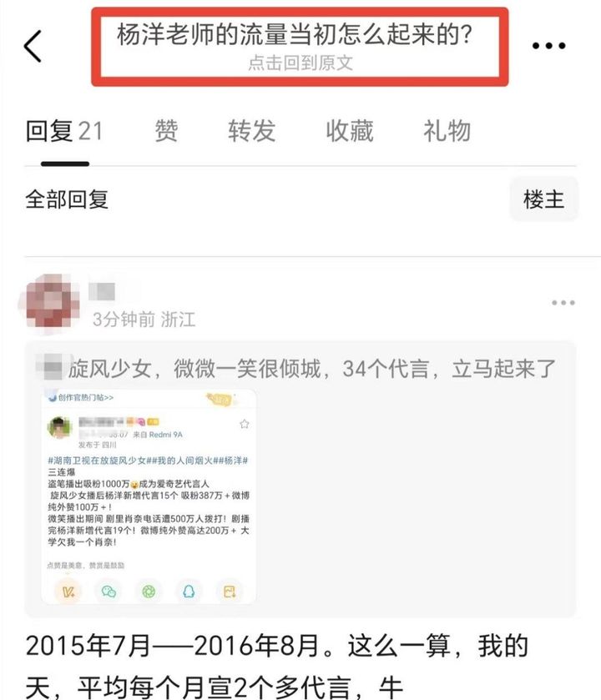Switch to the 回复 21 tab

tap(64, 131)
